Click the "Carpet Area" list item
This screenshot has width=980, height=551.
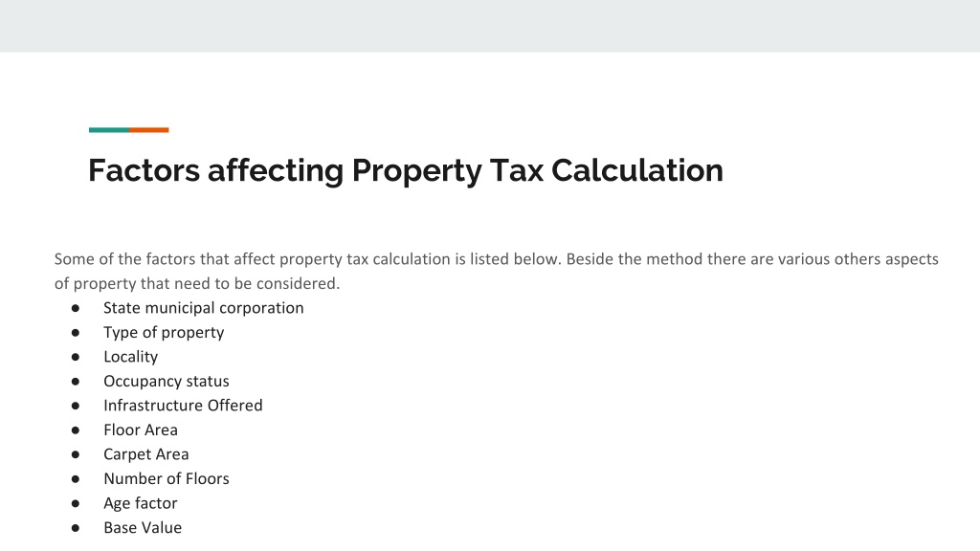tap(146, 454)
